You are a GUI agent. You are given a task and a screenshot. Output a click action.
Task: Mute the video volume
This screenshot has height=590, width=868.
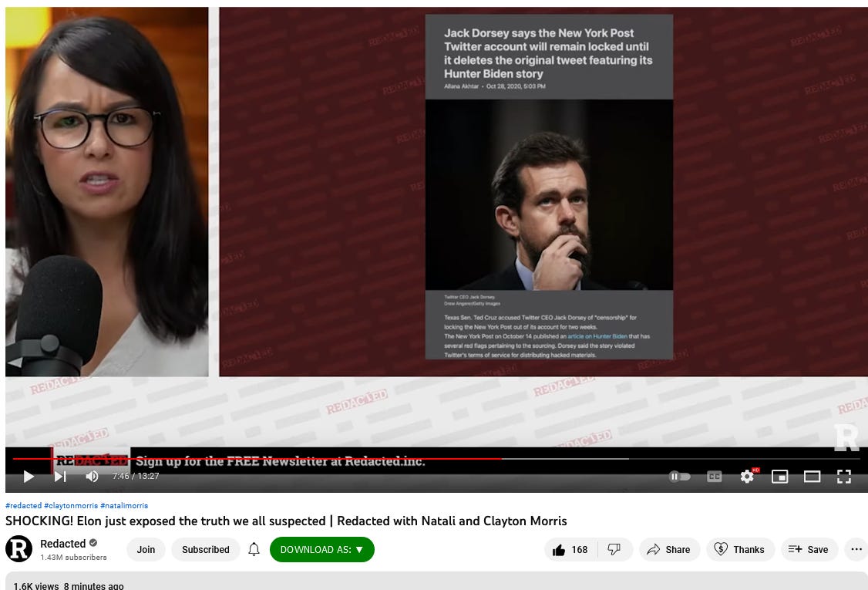pos(92,477)
